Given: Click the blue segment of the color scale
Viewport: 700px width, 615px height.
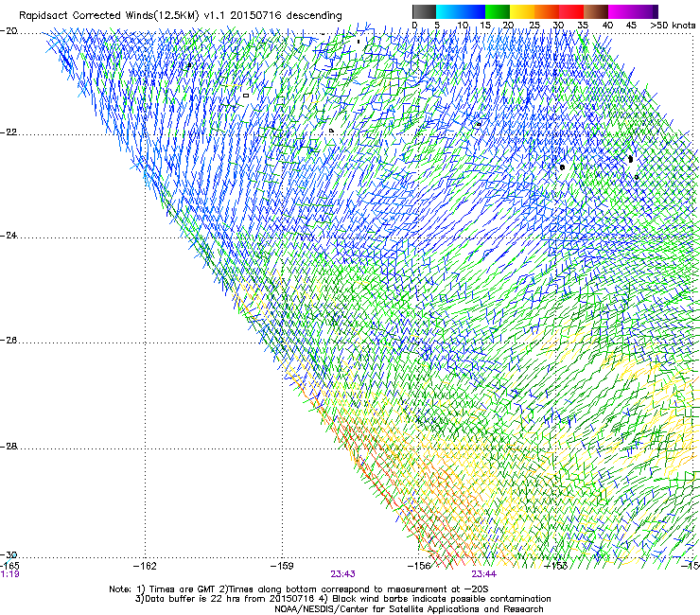Looking at the screenshot, I should coord(471,11).
